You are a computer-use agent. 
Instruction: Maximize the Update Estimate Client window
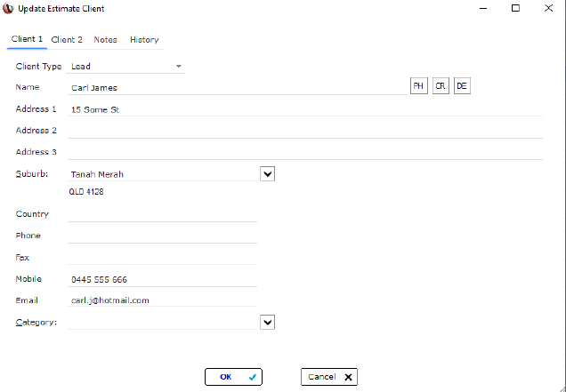click(516, 8)
